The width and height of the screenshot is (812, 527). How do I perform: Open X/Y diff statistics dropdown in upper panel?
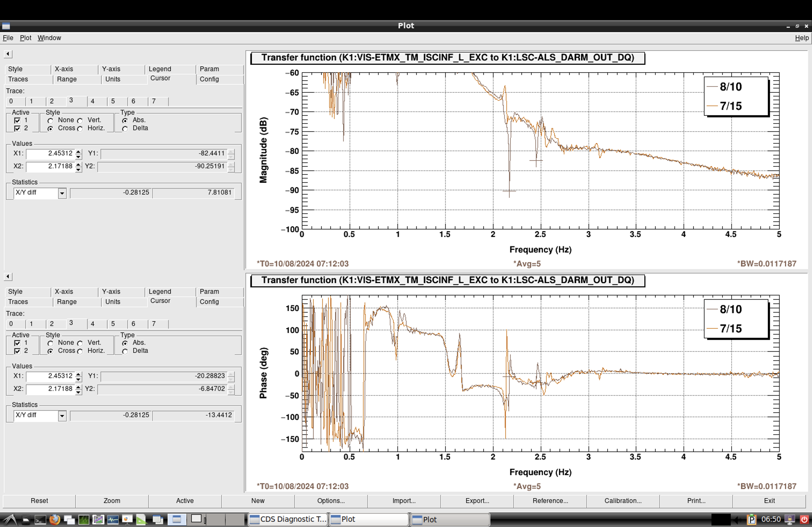click(x=62, y=193)
